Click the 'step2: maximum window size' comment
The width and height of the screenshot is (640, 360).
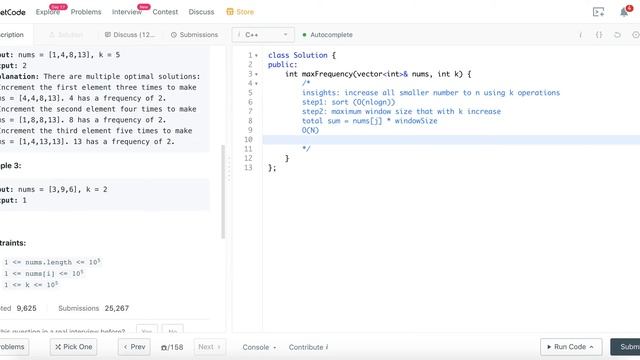click(401, 112)
